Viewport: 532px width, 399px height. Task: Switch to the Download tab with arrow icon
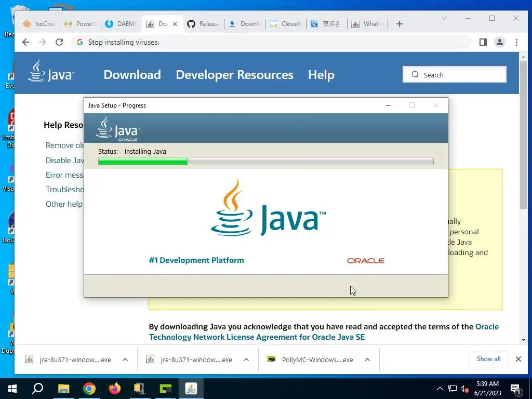pyautogui.click(x=245, y=24)
